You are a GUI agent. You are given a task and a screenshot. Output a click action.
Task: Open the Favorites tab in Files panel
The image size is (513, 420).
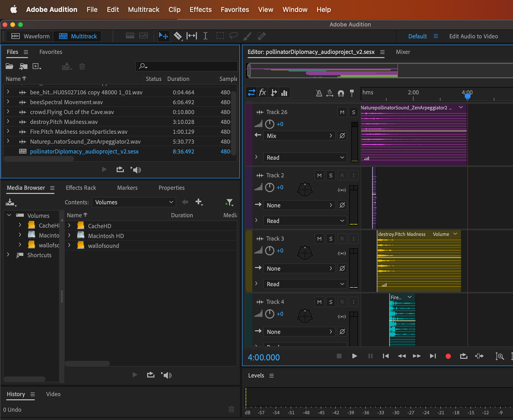(50, 52)
